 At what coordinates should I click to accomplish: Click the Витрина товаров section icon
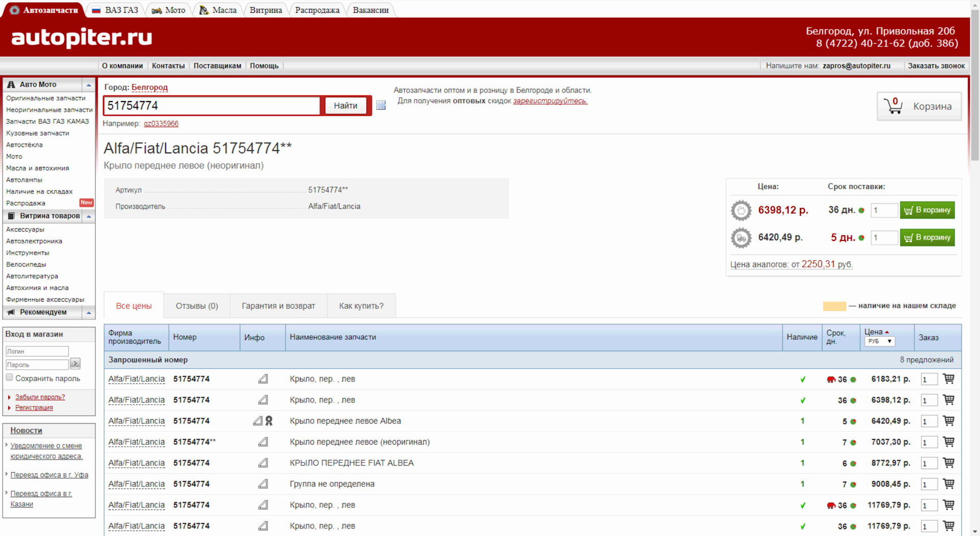pos(11,216)
